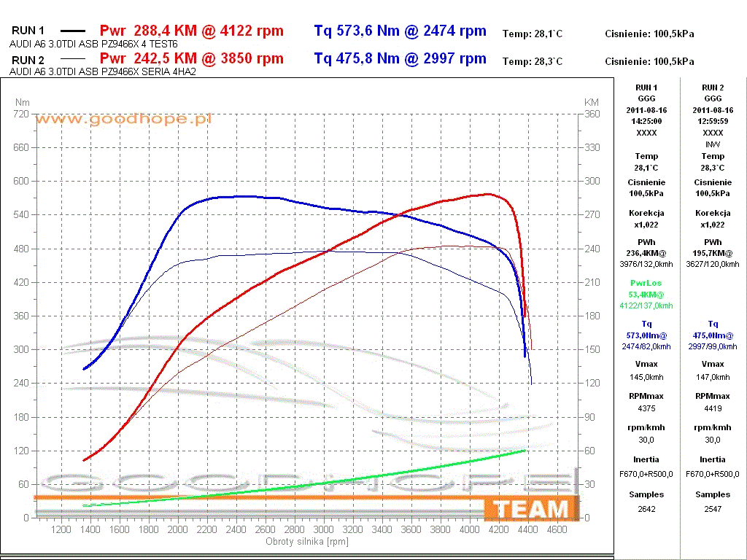The height and width of the screenshot is (560, 747).
Task: Click the Samples value 2642
Action: tap(646, 509)
